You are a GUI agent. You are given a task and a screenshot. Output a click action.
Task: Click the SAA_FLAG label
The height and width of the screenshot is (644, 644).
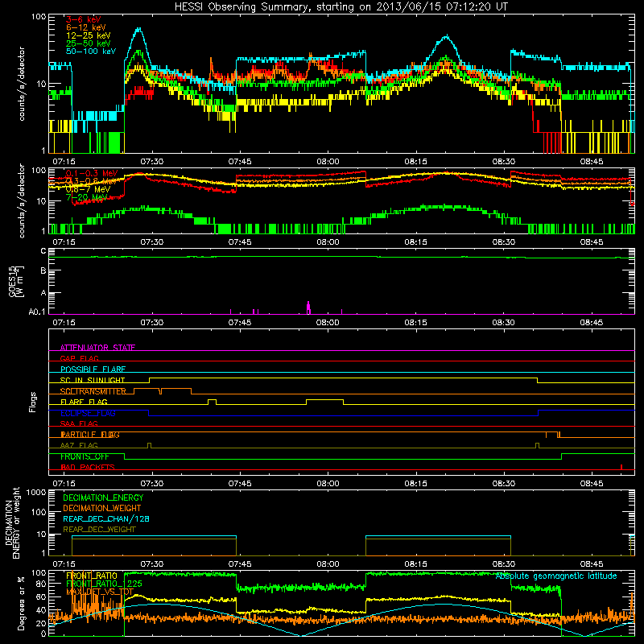(x=79, y=423)
